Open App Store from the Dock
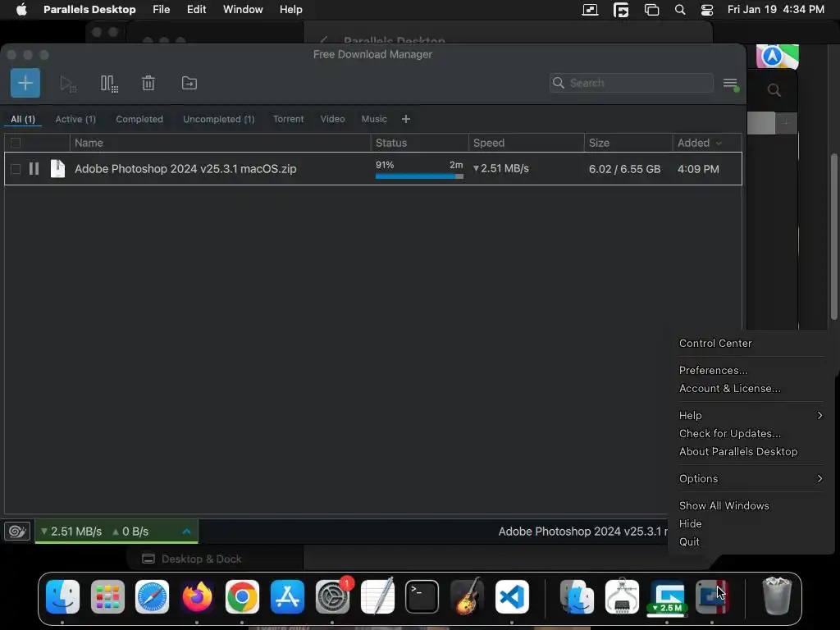Screen dimensions: 840x630 287,596
